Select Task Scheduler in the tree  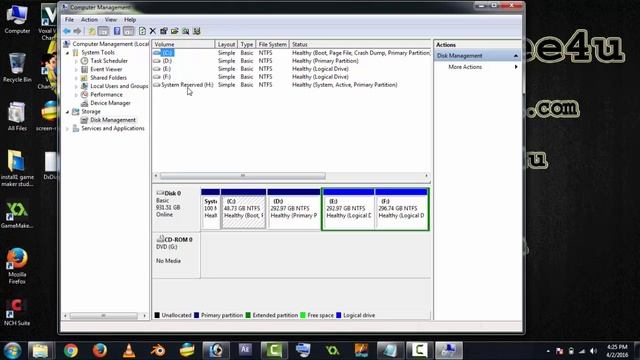(x=109, y=61)
